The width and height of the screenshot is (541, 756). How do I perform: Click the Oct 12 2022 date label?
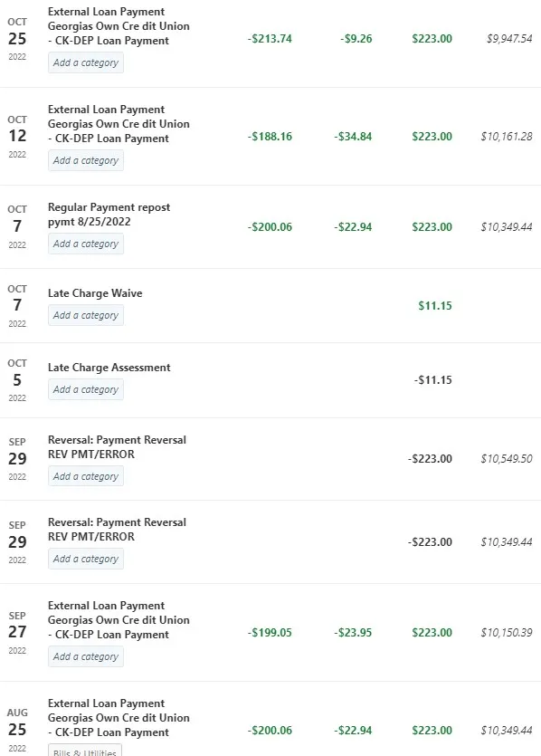point(17,137)
